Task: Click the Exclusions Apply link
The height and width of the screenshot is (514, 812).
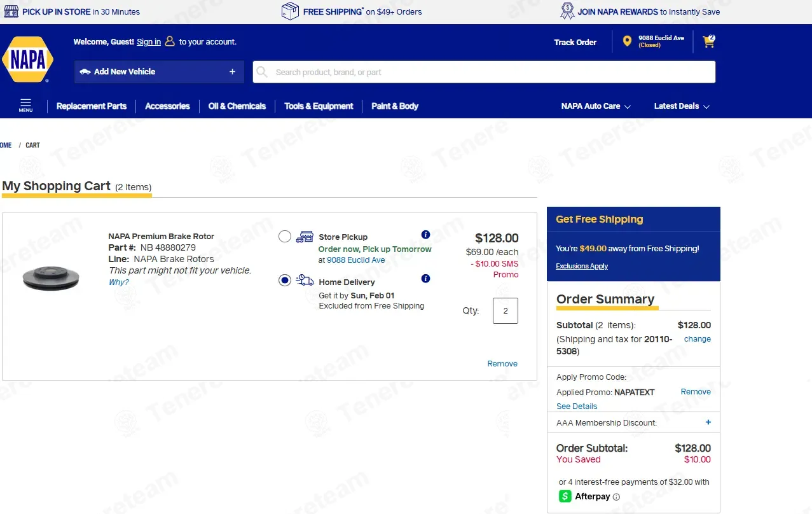Action: pyautogui.click(x=582, y=266)
